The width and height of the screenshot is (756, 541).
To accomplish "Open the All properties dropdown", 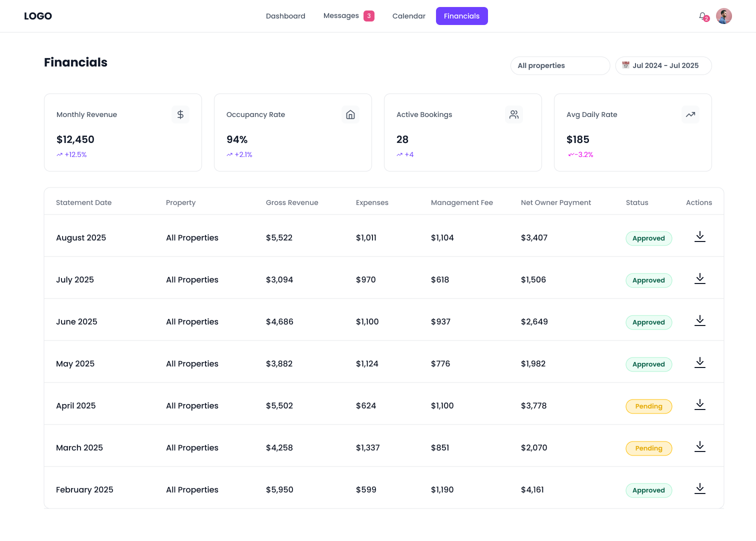I will tap(560, 65).
